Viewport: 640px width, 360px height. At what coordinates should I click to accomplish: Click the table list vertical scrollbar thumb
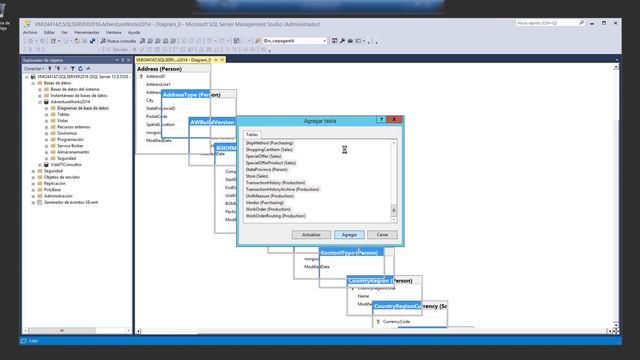point(393,210)
